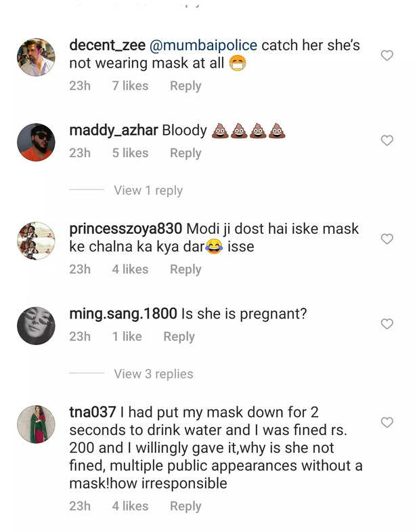Heart princesszoya830's comment
This screenshot has width=417, height=532.
387,239
